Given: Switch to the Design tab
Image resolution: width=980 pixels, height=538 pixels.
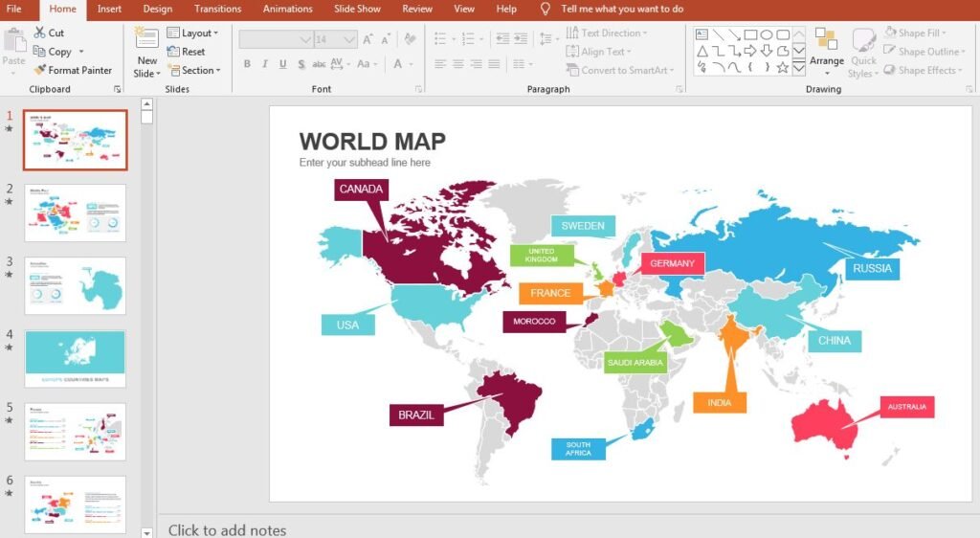Looking at the screenshot, I should (x=158, y=9).
